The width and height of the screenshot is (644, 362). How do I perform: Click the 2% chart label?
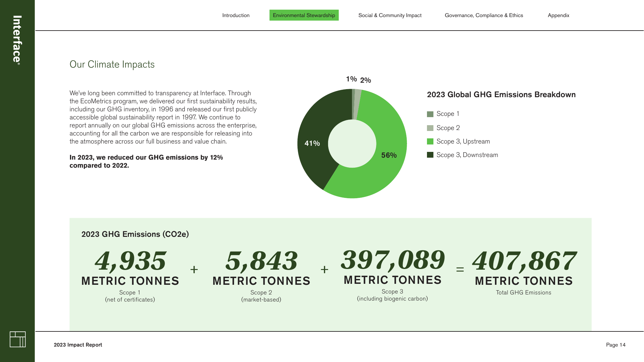tap(365, 80)
